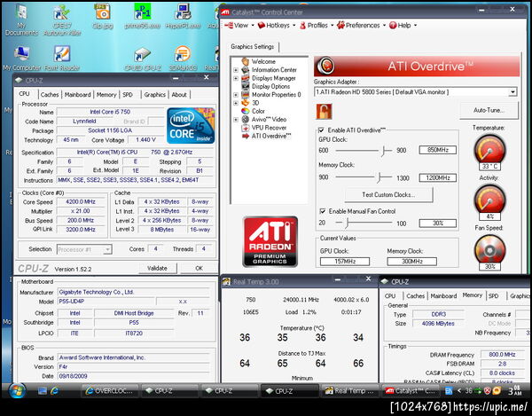Screen dimensions: 532x416
Task: Open My Documents desktop icon
Action: 21,20
